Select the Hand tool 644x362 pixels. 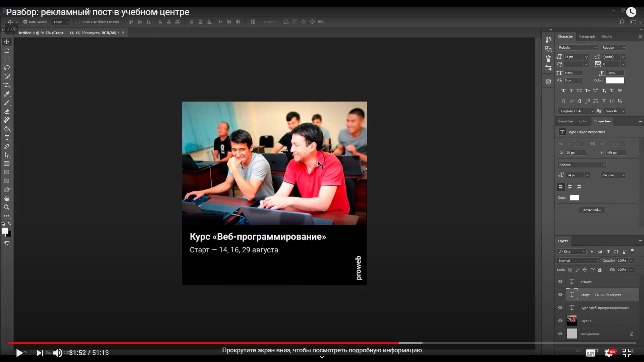point(7,198)
